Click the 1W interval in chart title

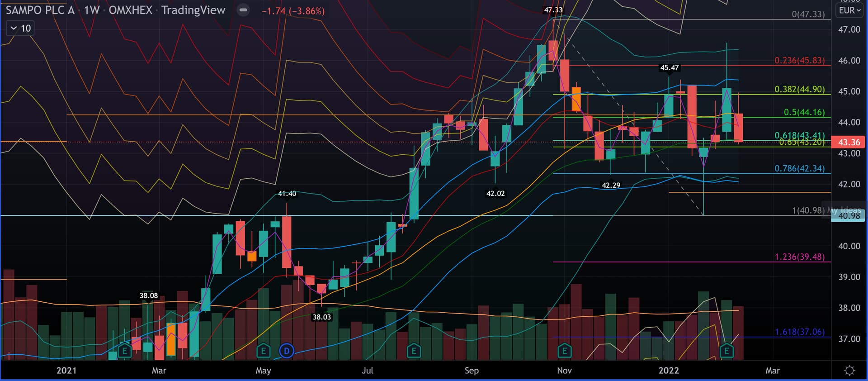point(91,10)
